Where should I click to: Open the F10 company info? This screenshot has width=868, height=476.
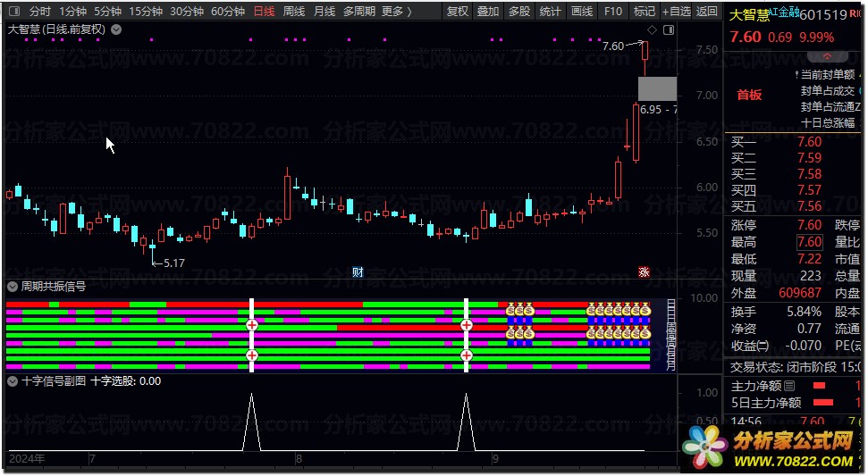tap(613, 11)
